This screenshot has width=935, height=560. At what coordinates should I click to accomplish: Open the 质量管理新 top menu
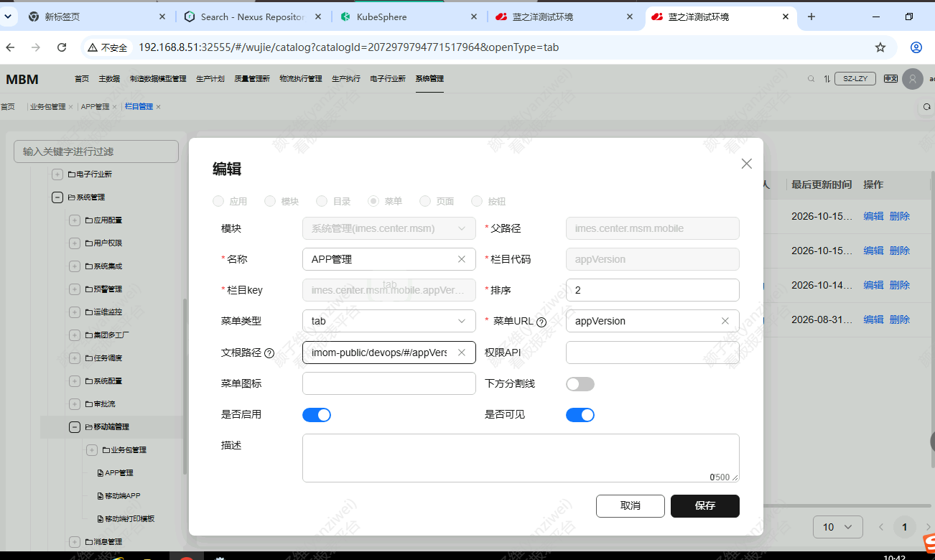pyautogui.click(x=252, y=79)
